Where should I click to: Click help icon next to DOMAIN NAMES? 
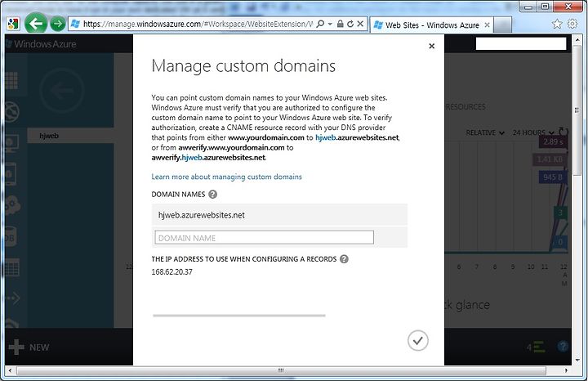[212, 195]
